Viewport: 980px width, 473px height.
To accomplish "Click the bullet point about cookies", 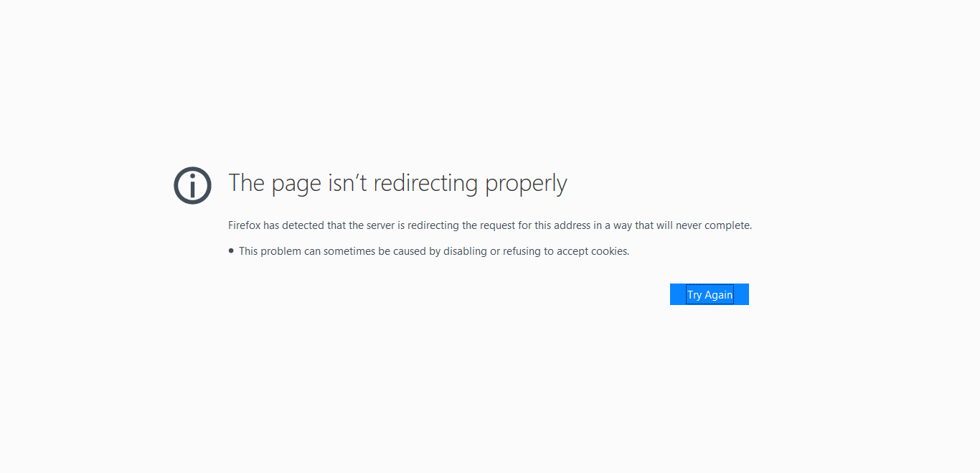I will pyautogui.click(x=433, y=250).
